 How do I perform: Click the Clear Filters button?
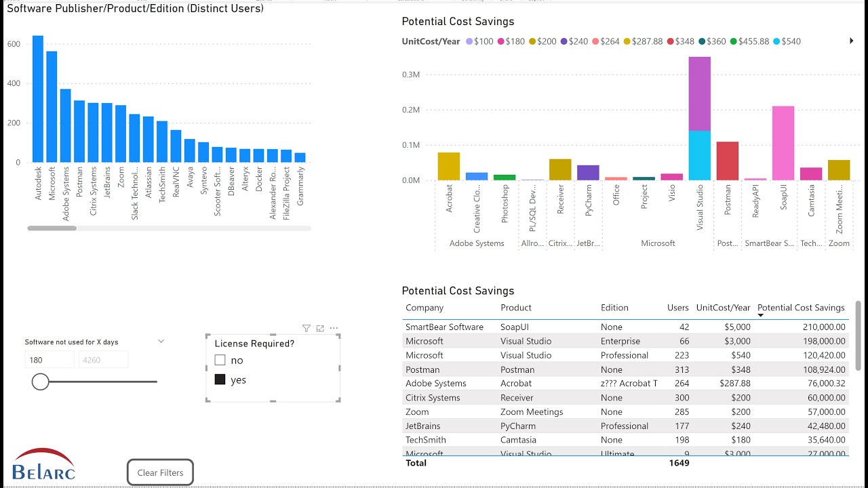[160, 472]
